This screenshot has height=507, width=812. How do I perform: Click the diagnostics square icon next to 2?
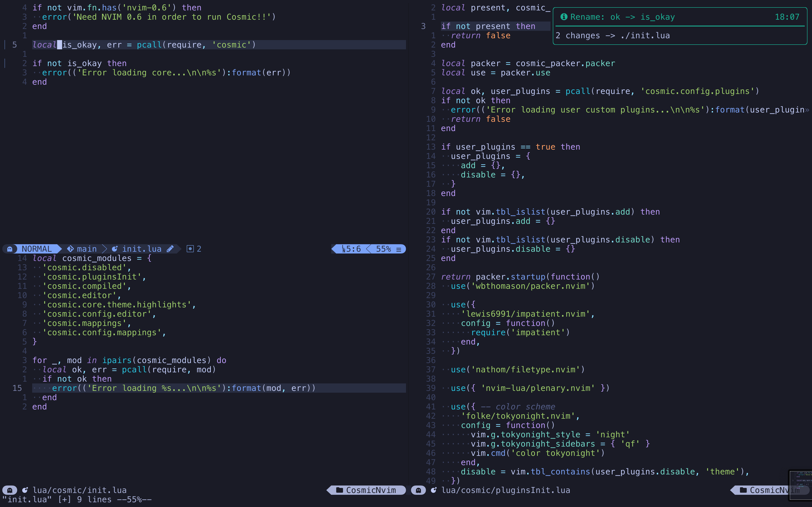(190, 249)
